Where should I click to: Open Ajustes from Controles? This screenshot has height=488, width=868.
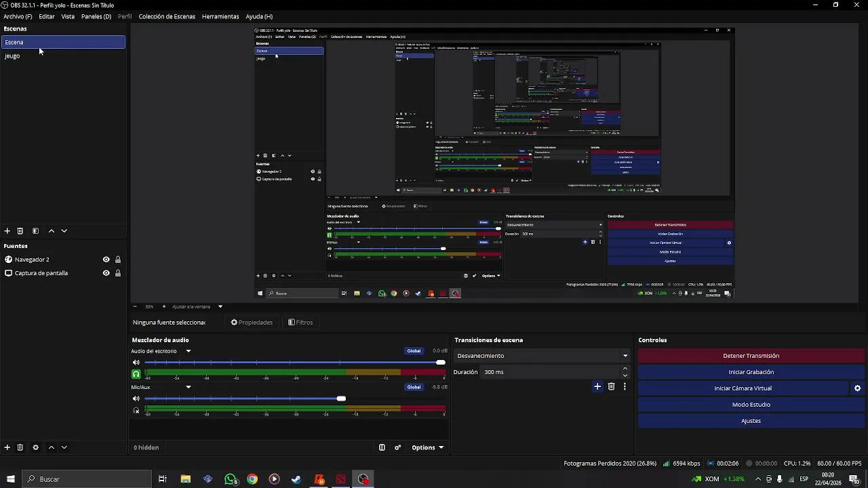[x=751, y=421]
